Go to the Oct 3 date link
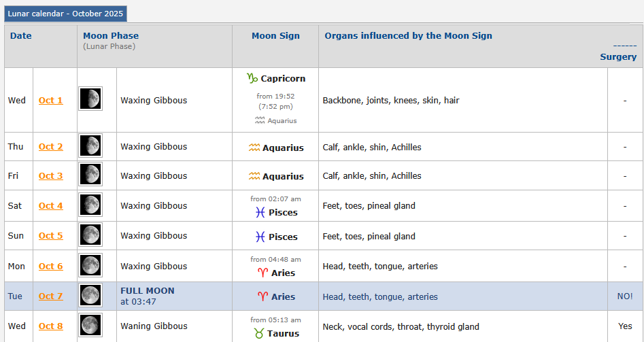This screenshot has height=342, width=644. click(50, 175)
